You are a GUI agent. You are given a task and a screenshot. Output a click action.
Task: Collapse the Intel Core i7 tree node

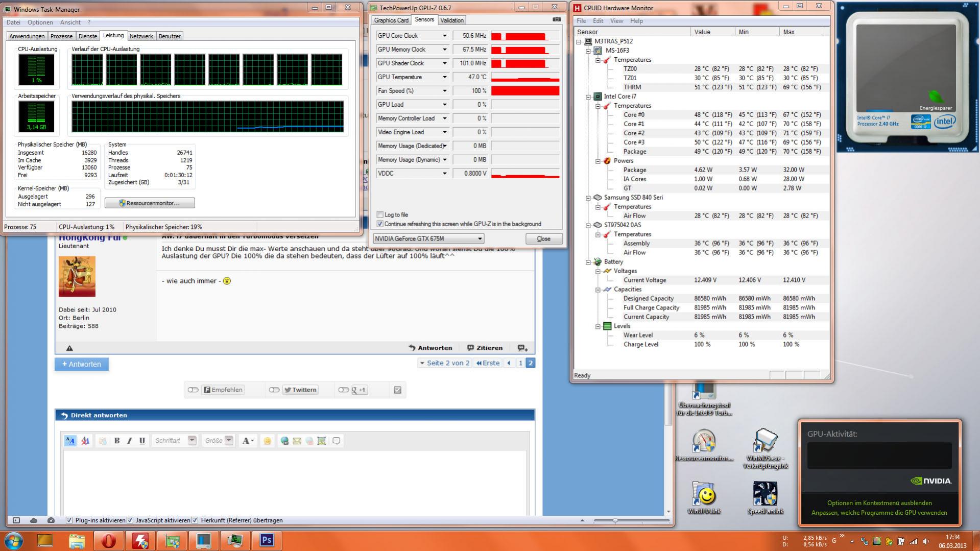coord(588,97)
